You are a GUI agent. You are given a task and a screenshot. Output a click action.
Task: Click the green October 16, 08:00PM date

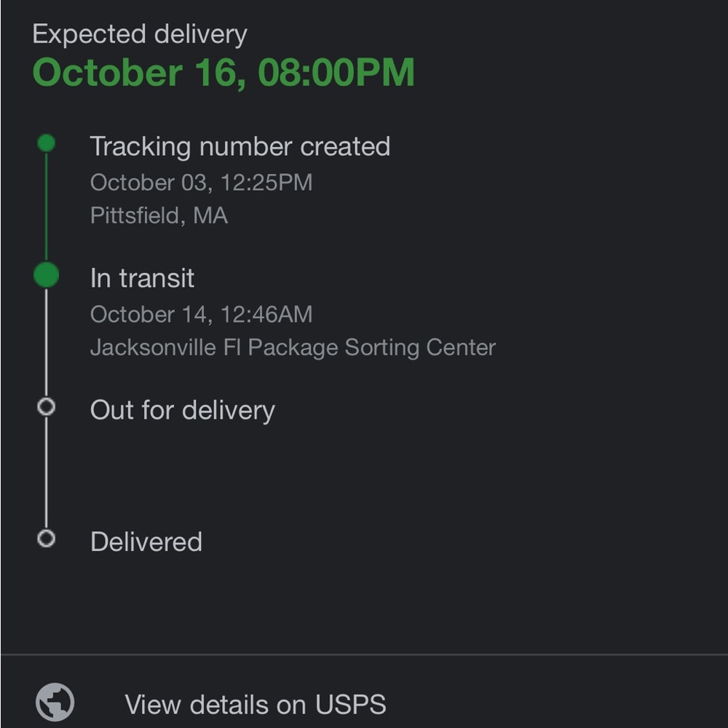(223, 73)
